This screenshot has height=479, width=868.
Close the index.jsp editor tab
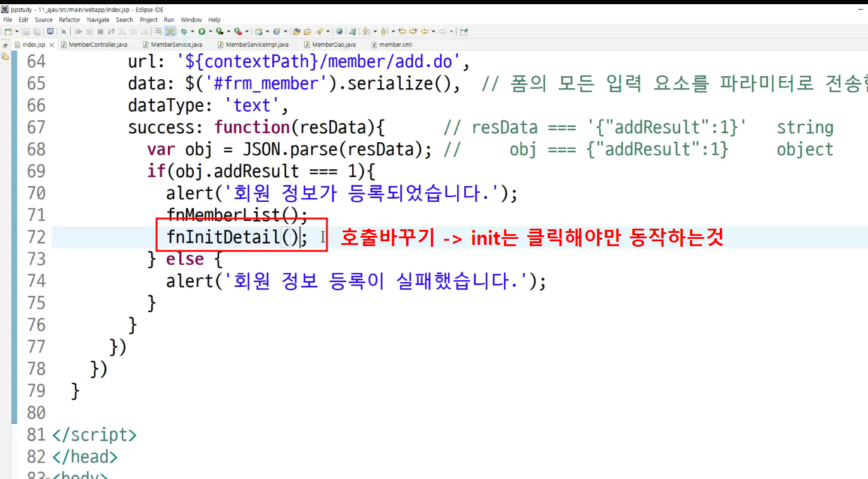click(52, 45)
